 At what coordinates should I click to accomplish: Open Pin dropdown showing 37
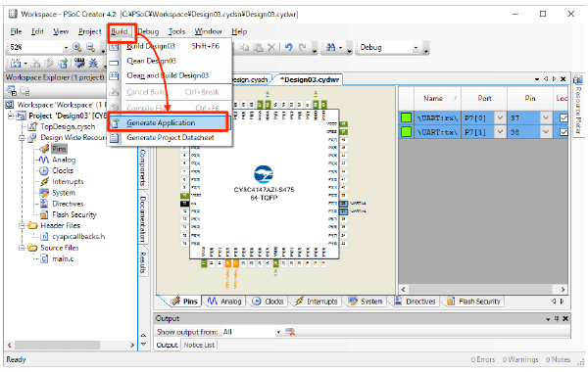pos(546,118)
